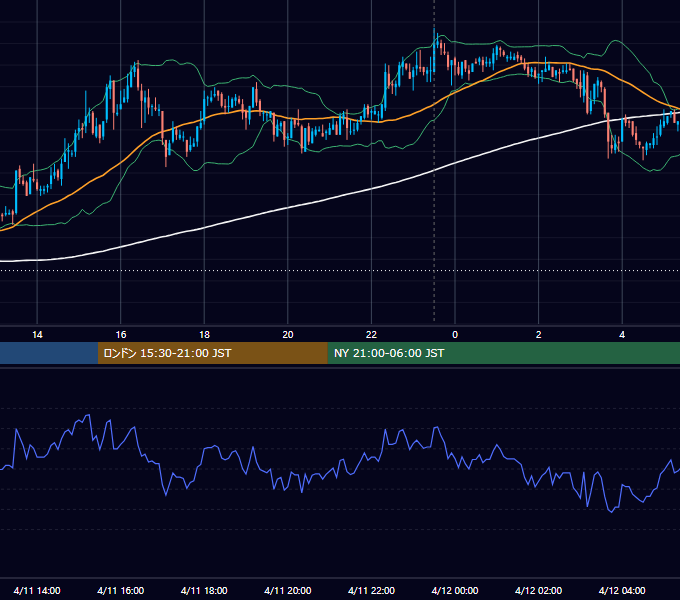
Task: Click the 0 hour axis label
Action: pyautogui.click(x=455, y=335)
